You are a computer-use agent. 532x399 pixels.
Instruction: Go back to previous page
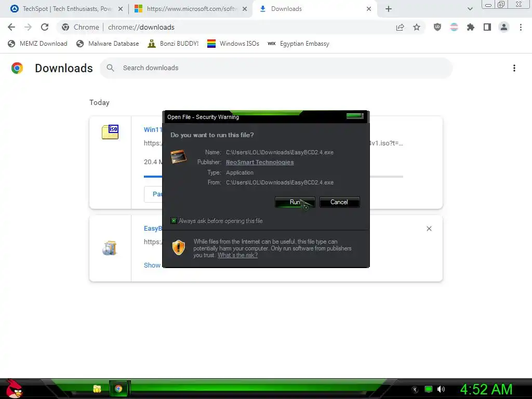click(11, 27)
